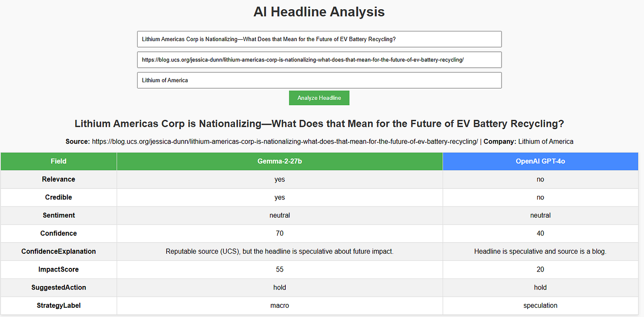Click the Gemma-2-27b column header
This screenshot has width=644, height=317.
[280, 161]
